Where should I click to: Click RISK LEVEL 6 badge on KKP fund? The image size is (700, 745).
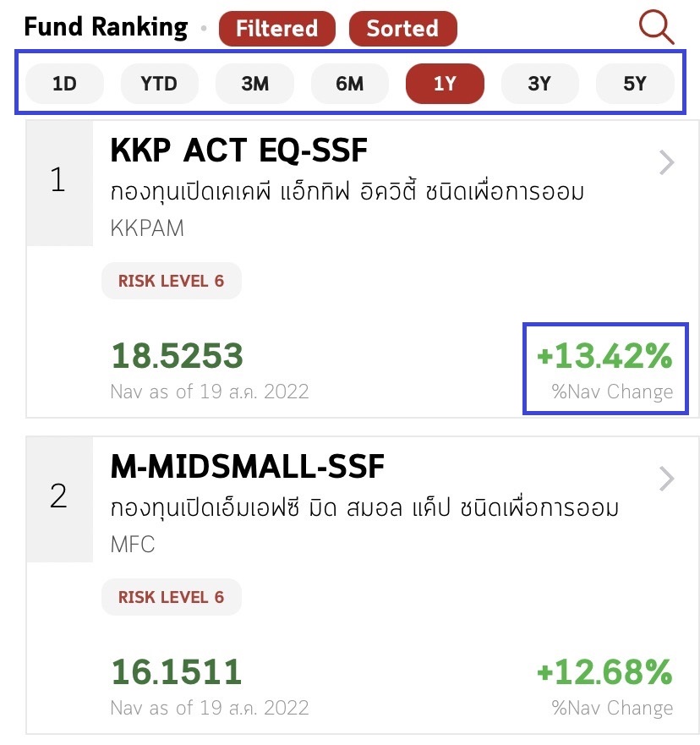[171, 281]
